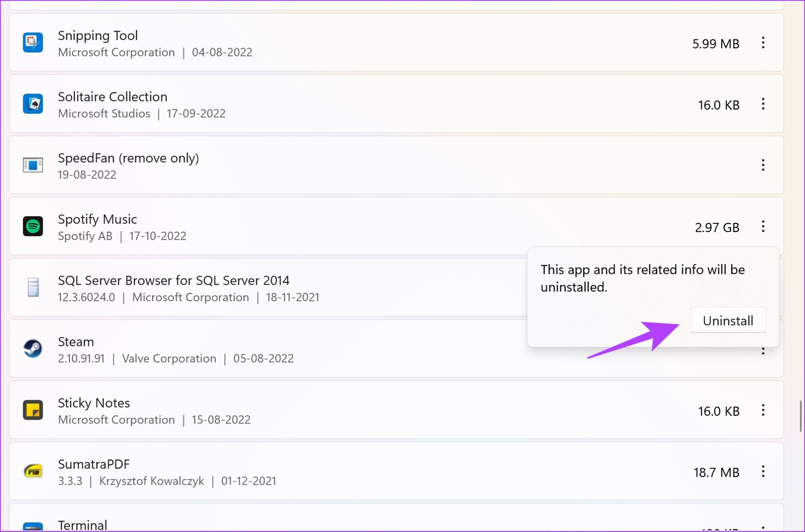
Task: Click the 2.97 GB size for Spotify
Action: [x=717, y=227]
